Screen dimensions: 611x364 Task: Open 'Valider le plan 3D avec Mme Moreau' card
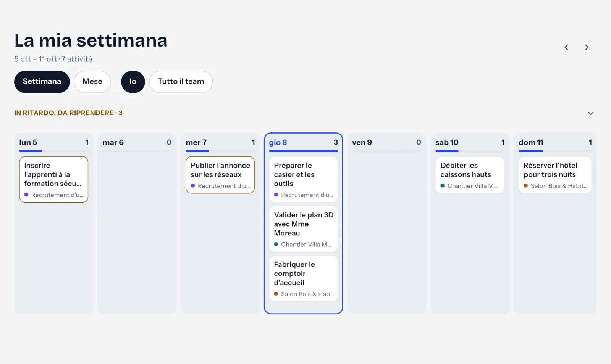304,229
